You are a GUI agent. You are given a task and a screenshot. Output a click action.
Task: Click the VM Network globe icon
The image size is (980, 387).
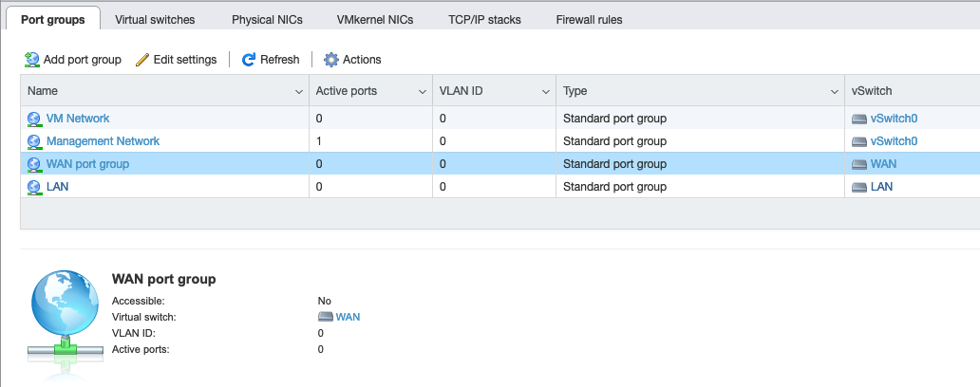(x=35, y=119)
